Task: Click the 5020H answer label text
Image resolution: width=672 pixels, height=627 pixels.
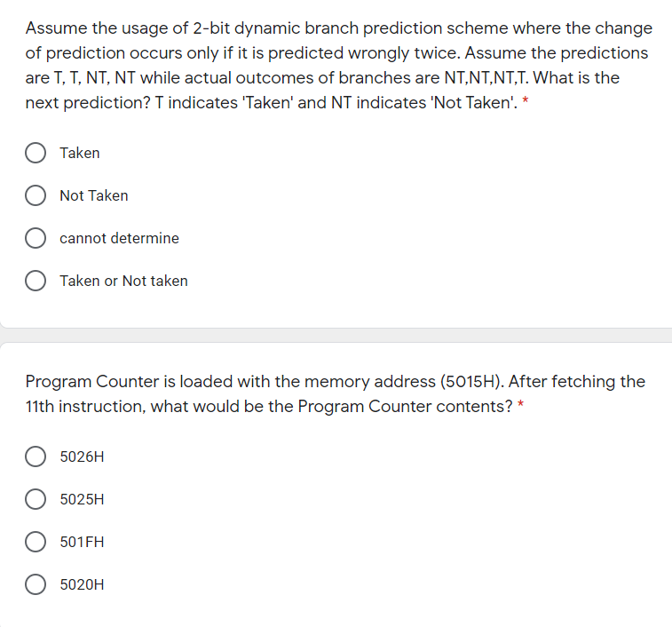Action: 82,585
